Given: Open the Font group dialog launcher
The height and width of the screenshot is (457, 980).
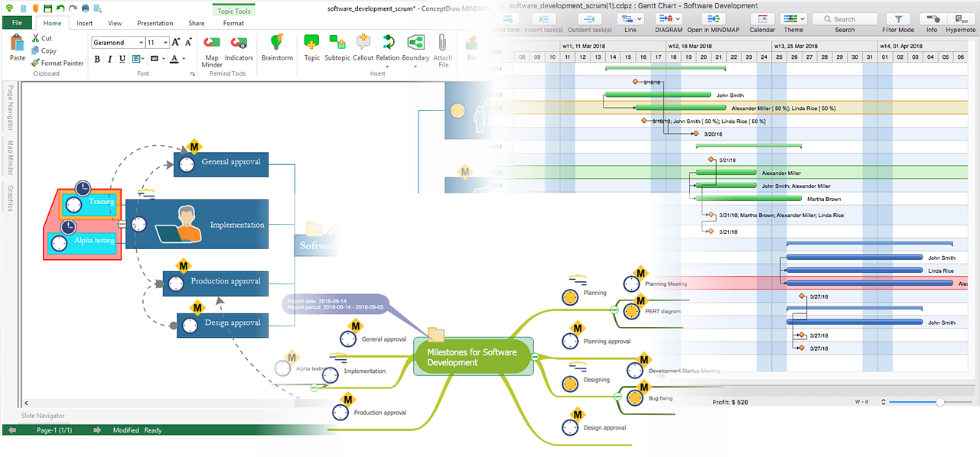Looking at the screenshot, I should pos(192,74).
